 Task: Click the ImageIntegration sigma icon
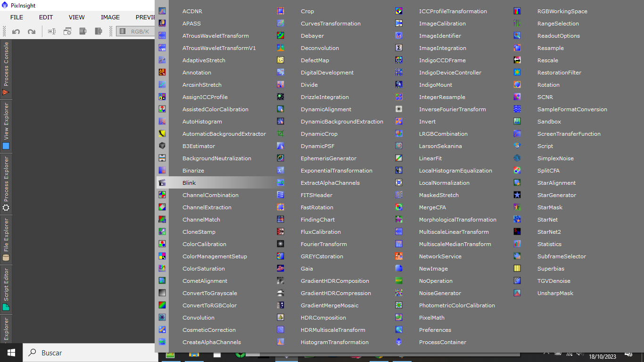[399, 48]
